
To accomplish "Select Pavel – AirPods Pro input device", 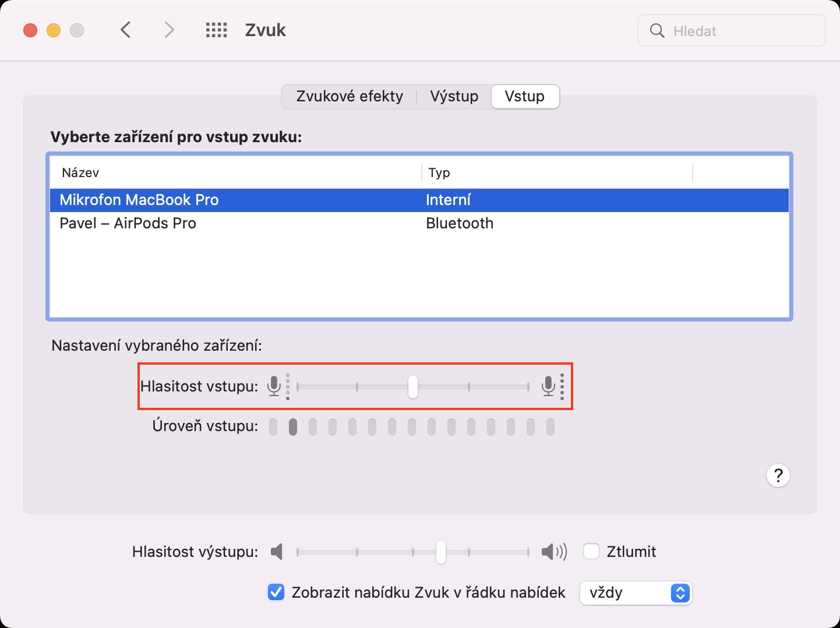I will pos(128,223).
